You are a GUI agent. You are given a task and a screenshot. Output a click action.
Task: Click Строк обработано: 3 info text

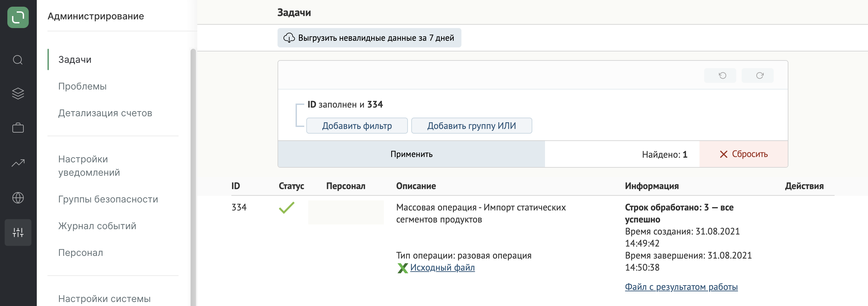tap(679, 213)
